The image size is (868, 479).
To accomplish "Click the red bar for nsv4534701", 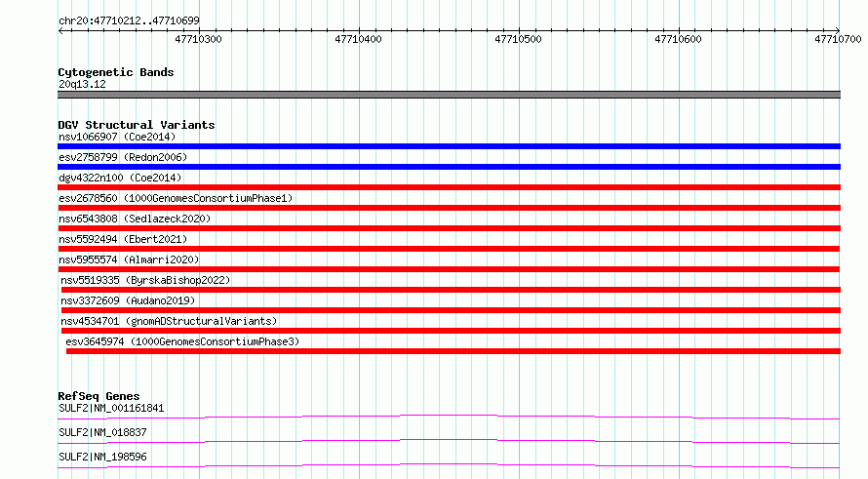I will 452,331.
